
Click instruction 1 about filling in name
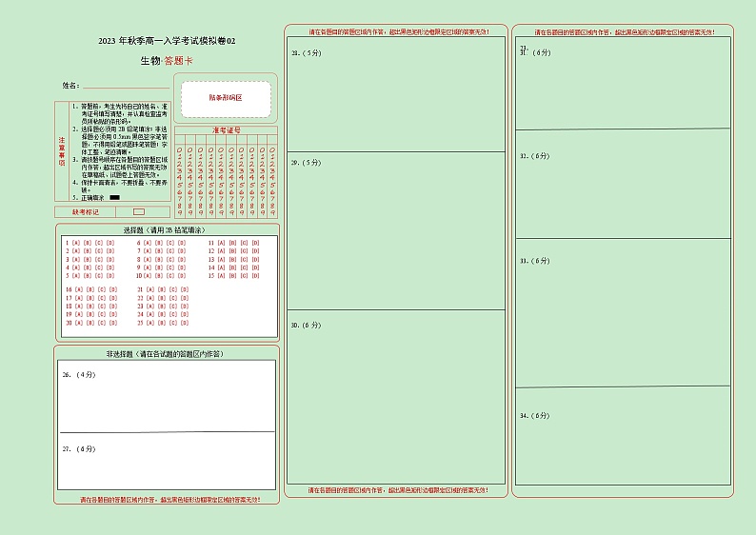tap(120, 113)
